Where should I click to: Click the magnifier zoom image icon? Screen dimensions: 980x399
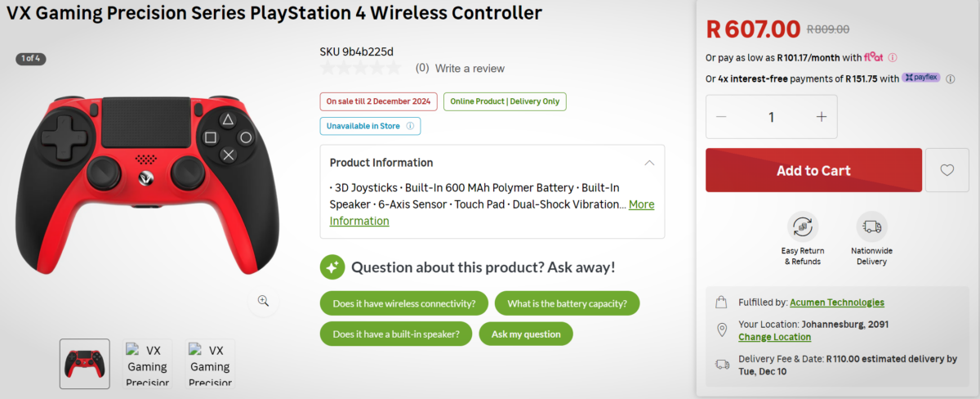pos(263,301)
